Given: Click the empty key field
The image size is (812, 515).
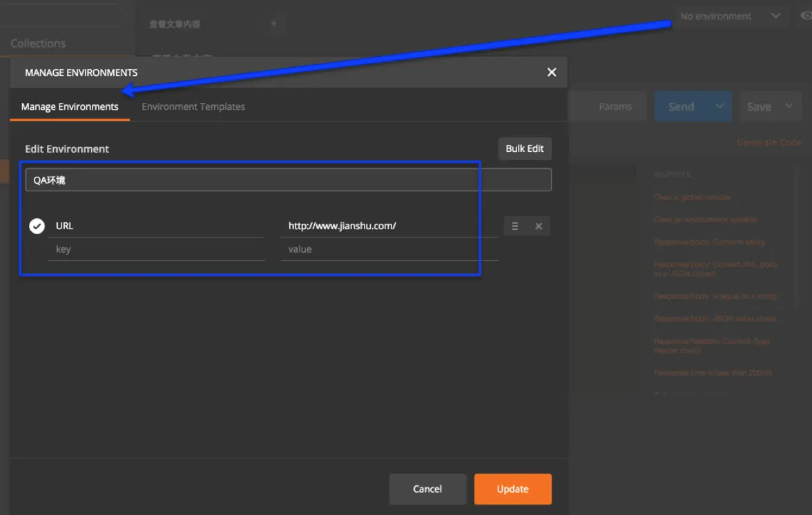Looking at the screenshot, I should pos(156,249).
